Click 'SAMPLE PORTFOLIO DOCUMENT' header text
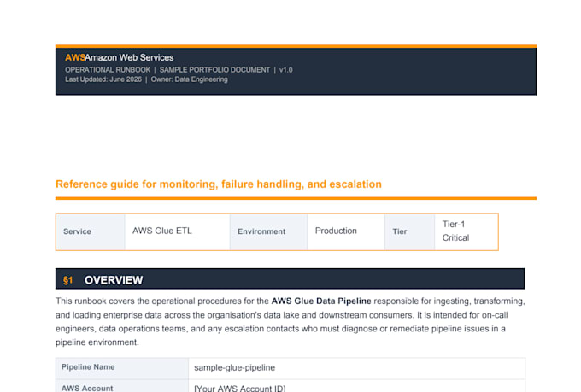 point(215,70)
